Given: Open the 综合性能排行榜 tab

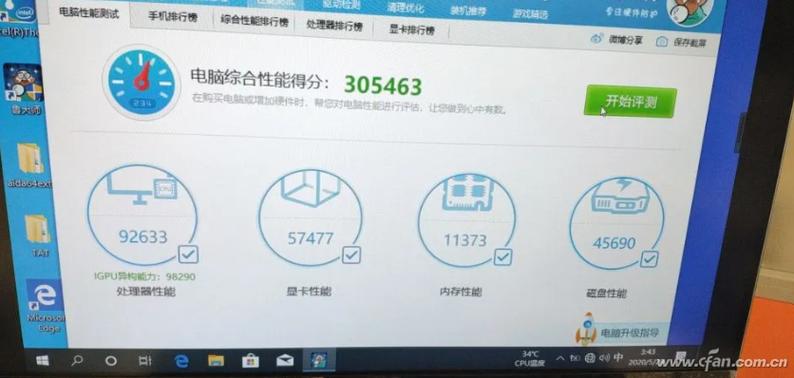Looking at the screenshot, I should (255, 21).
